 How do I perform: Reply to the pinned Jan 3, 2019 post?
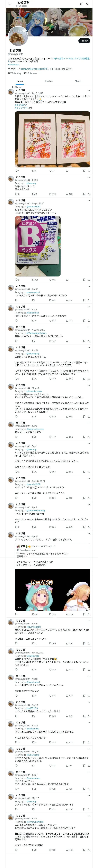(x=16, y=171)
